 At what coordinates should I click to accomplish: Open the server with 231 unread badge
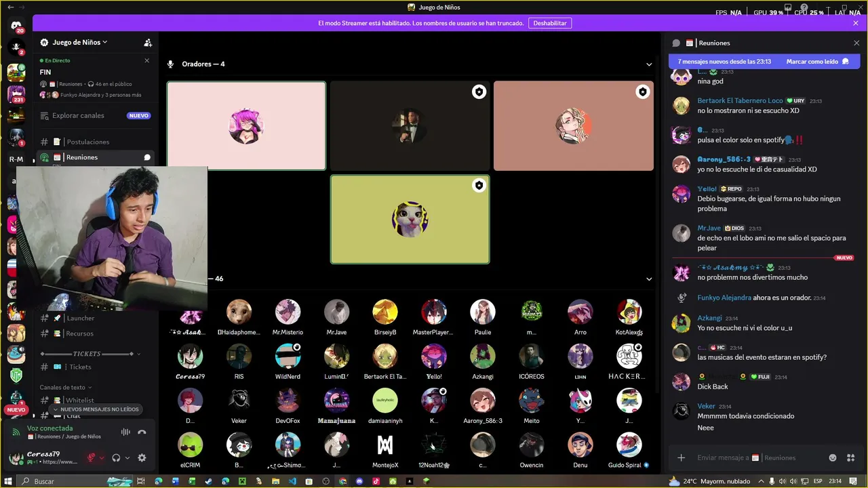pyautogui.click(x=16, y=94)
